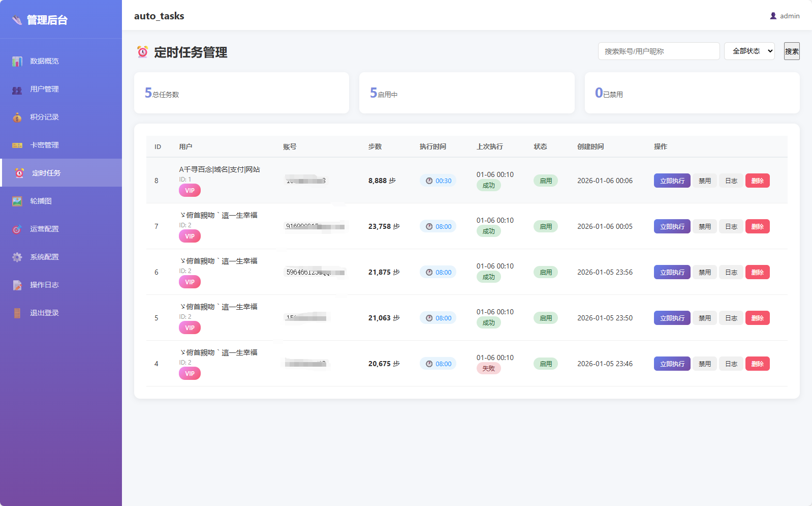
Task: Click the 运营配置 target icon
Action: click(17, 229)
